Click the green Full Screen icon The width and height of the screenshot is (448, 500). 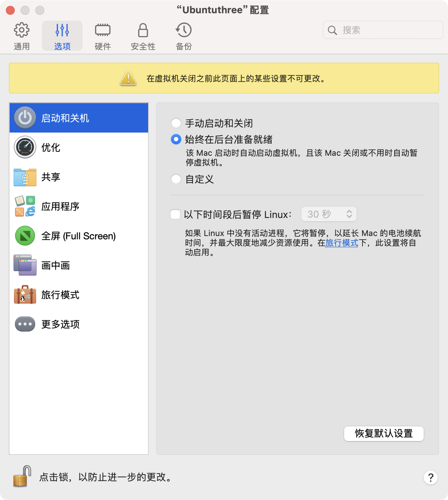(x=25, y=236)
